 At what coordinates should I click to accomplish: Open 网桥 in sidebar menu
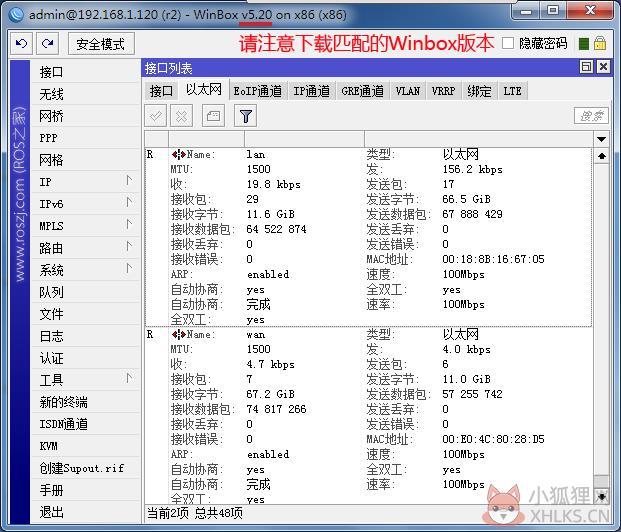(85, 116)
